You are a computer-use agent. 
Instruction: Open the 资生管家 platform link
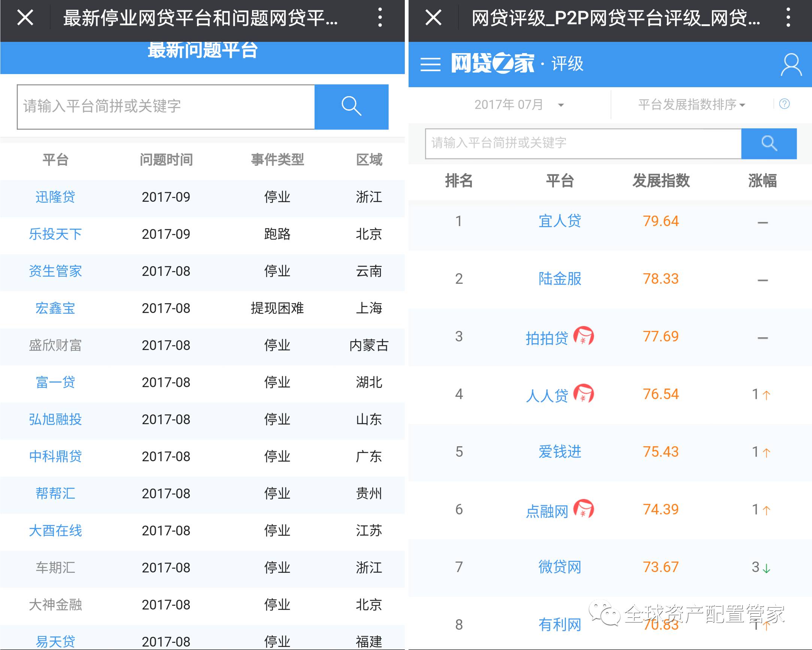click(x=55, y=271)
